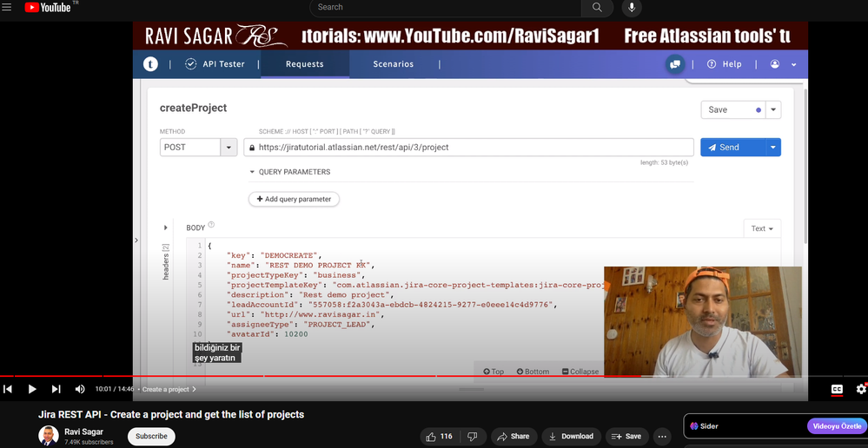The height and width of the screenshot is (448, 868).
Task: Open the Save options dropdown arrow
Action: (x=774, y=109)
